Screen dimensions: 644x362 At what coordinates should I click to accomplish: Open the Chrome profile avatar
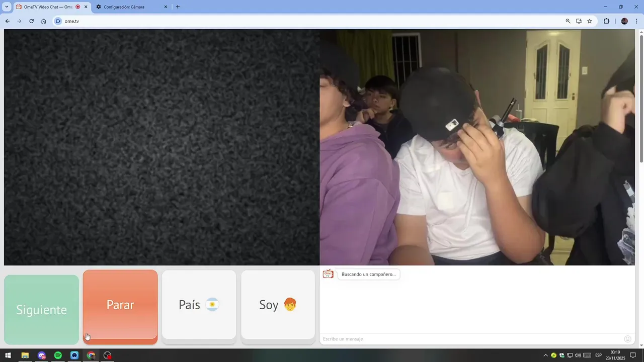click(x=624, y=21)
